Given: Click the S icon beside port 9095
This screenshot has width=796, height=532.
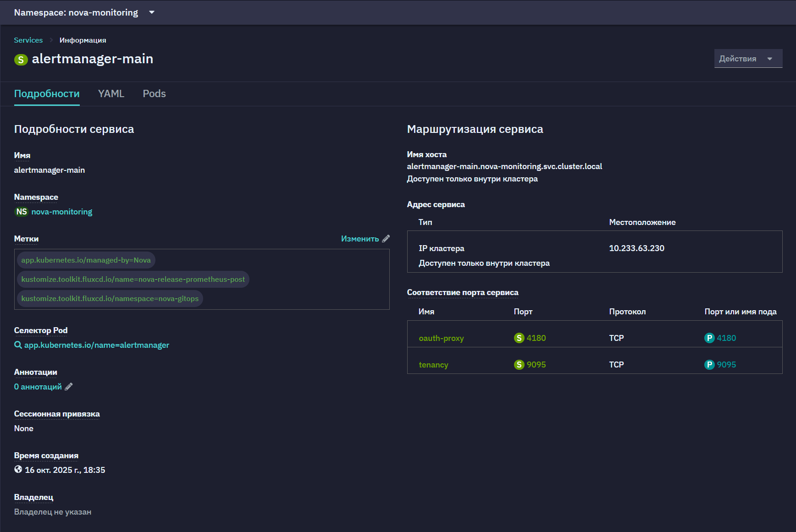Looking at the screenshot, I should tap(519, 365).
